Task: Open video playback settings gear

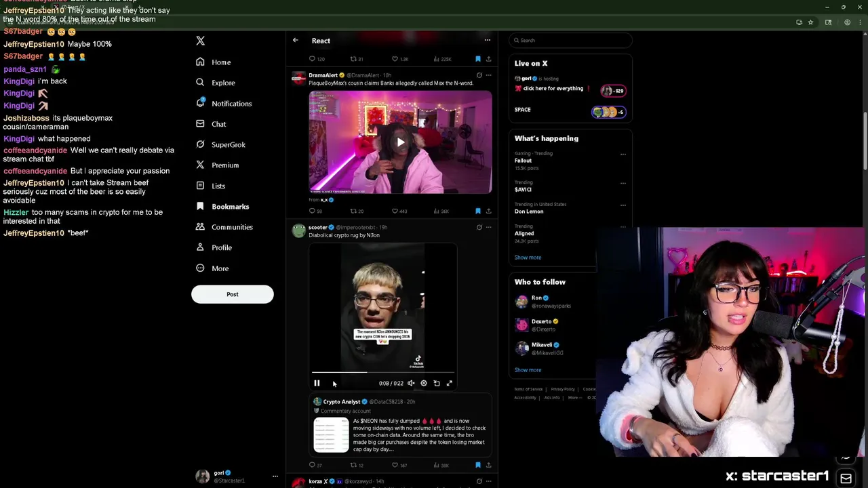Action: pyautogui.click(x=424, y=384)
